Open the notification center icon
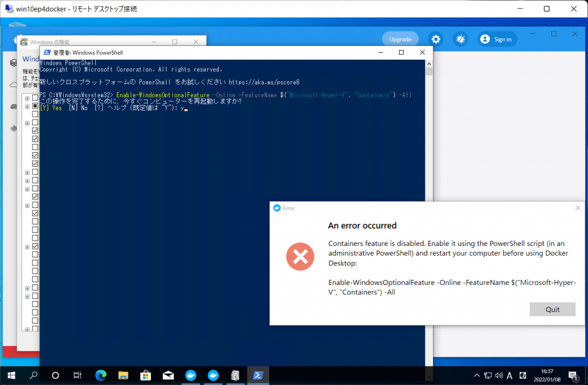This screenshot has width=588, height=385. [572, 376]
